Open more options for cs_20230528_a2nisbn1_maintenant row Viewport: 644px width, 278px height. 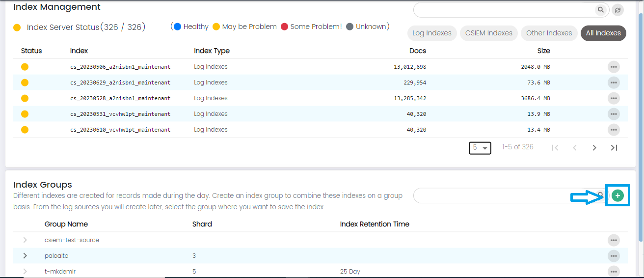click(614, 98)
